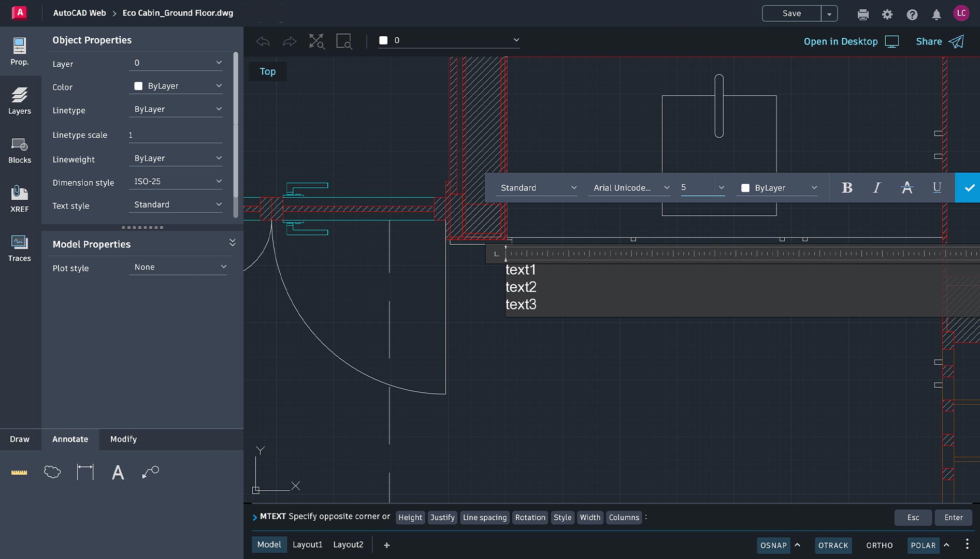
Task: Open the XREF panel
Action: tap(20, 199)
